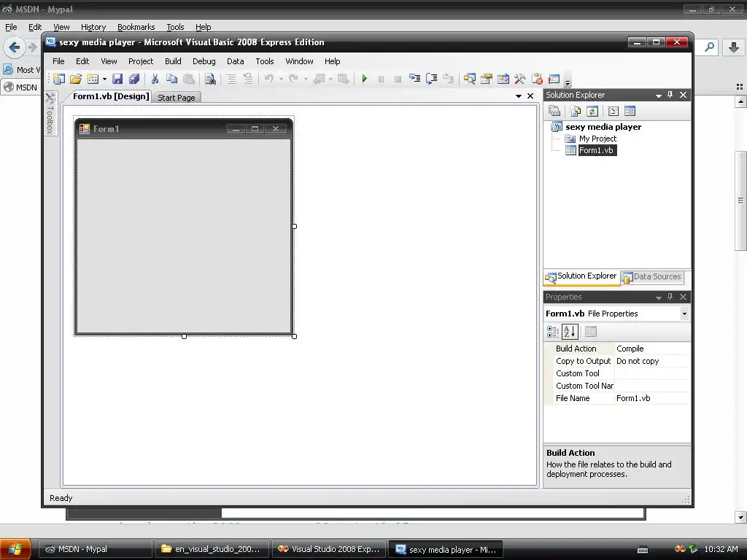Open the Bookmarks menu in Mypal browser
This screenshot has height=560, width=747.
[x=136, y=27]
